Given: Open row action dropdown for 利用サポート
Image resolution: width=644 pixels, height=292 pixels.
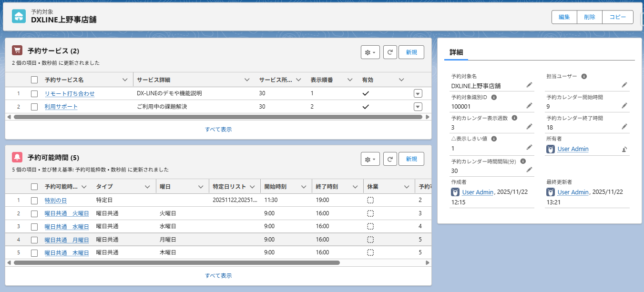Looking at the screenshot, I should pyautogui.click(x=418, y=107).
